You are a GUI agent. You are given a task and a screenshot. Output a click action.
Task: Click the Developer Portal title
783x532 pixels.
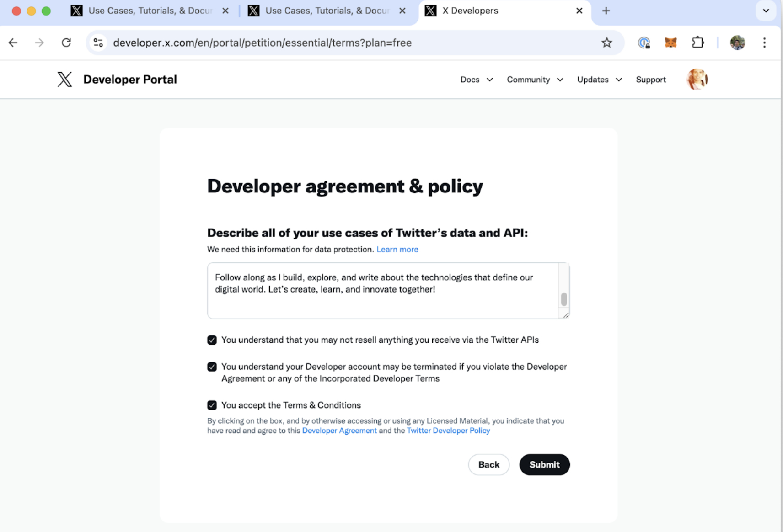pyautogui.click(x=130, y=79)
